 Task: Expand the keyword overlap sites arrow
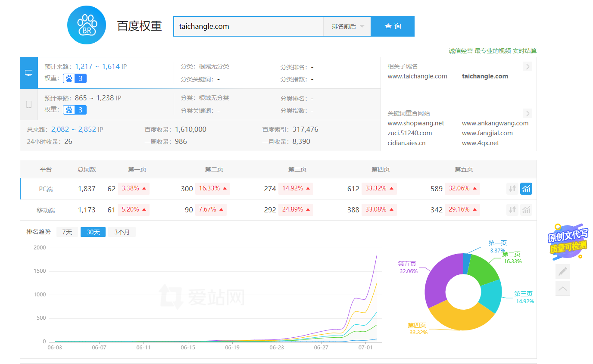click(x=527, y=113)
